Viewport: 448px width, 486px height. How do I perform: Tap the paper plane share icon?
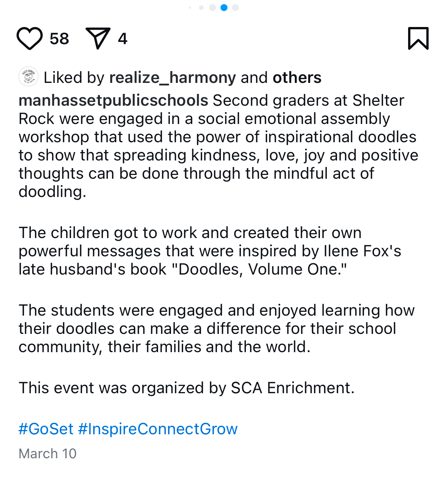tap(98, 38)
